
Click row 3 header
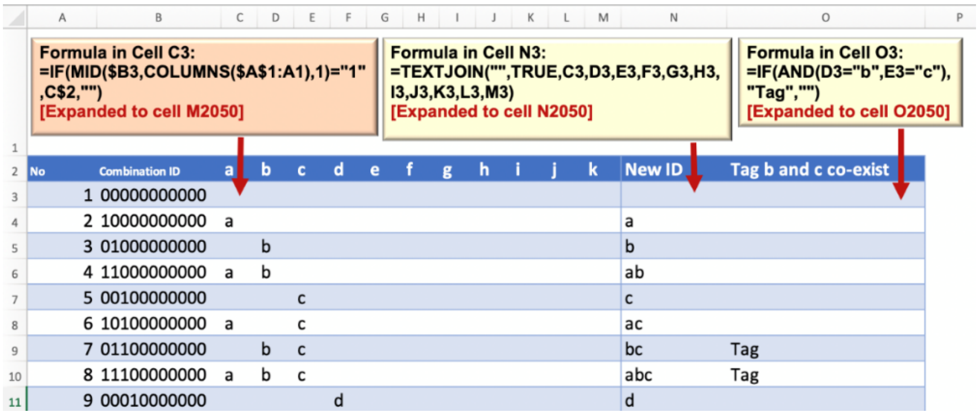coord(14,197)
